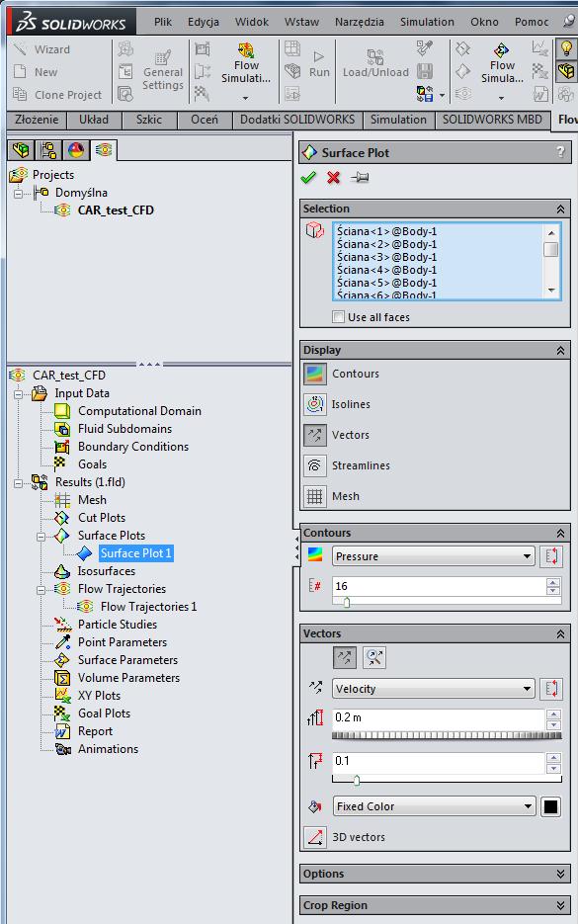The height and width of the screenshot is (924, 578).
Task: Expand the Crop Region section
Action: pos(560,905)
